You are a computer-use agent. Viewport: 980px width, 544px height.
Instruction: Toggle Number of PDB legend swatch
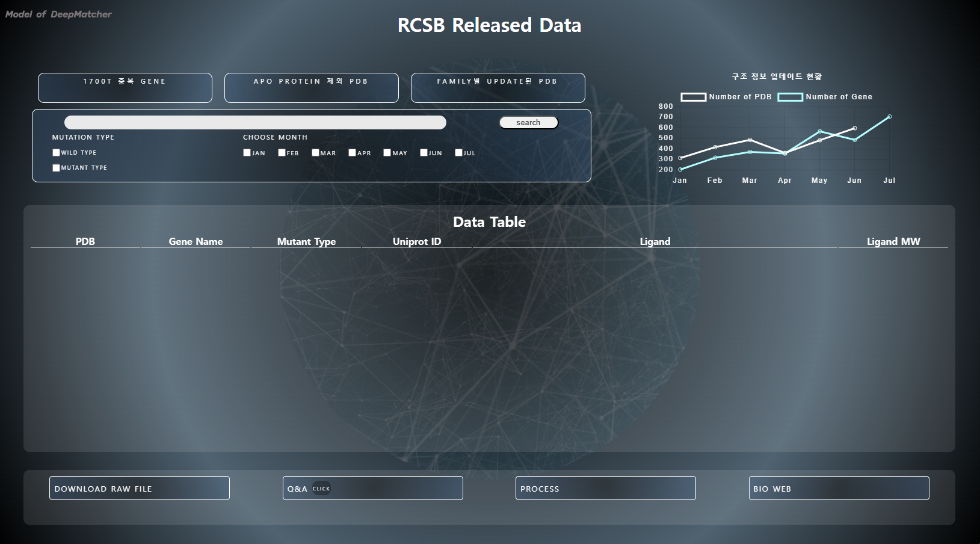point(693,97)
